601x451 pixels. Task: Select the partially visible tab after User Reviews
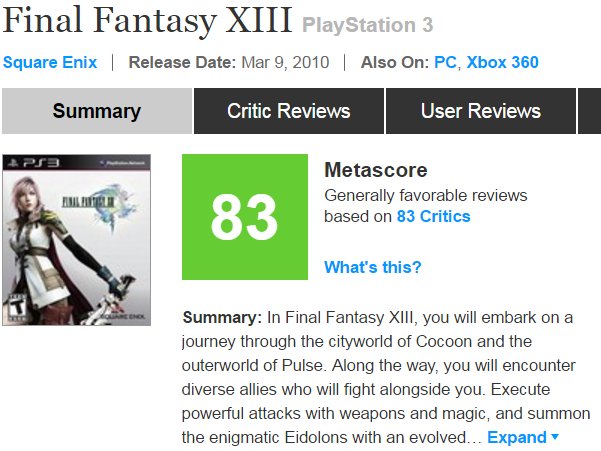(589, 111)
